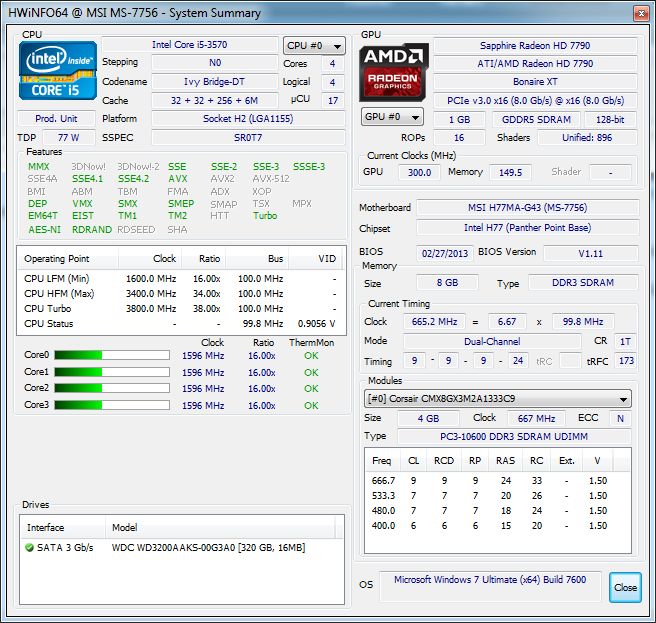Click the VID column header
Screen dimensions: 656x623
(x=315, y=259)
